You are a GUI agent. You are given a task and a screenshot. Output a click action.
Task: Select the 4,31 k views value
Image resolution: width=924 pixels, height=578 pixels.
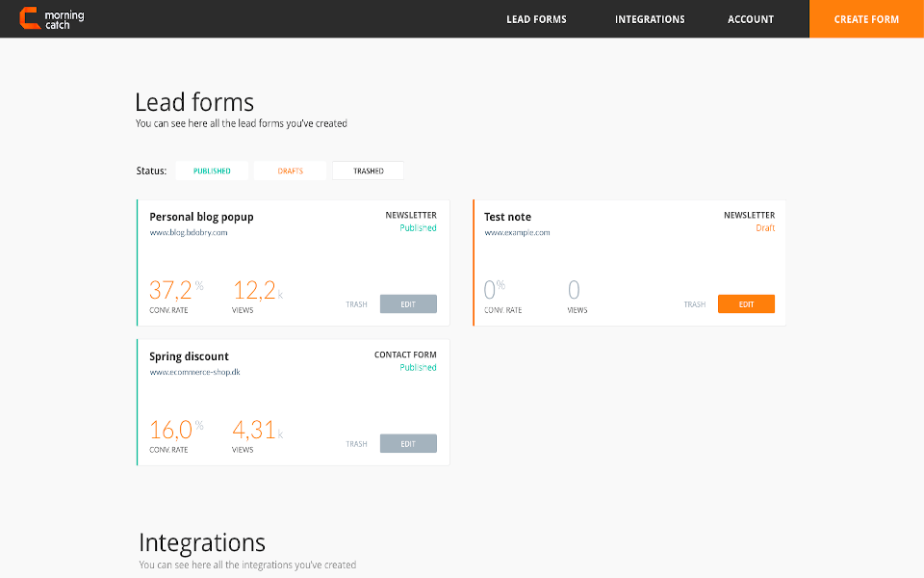coord(254,430)
